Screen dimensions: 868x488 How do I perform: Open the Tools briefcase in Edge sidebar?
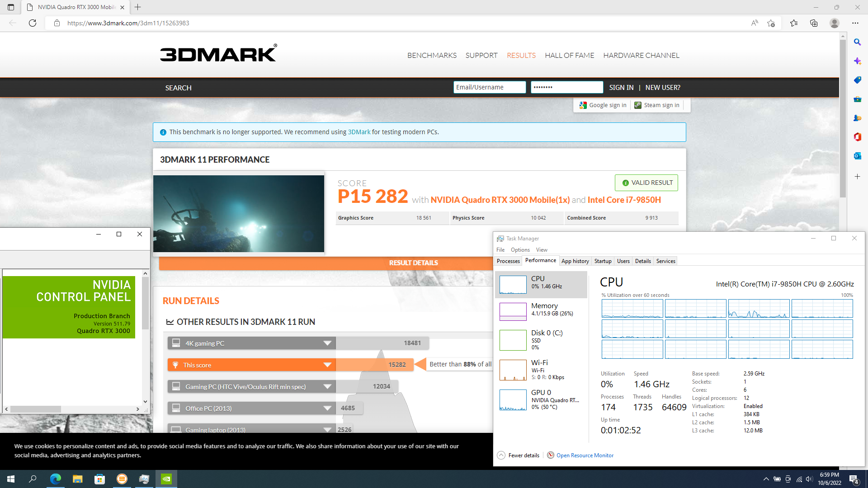tap(857, 99)
